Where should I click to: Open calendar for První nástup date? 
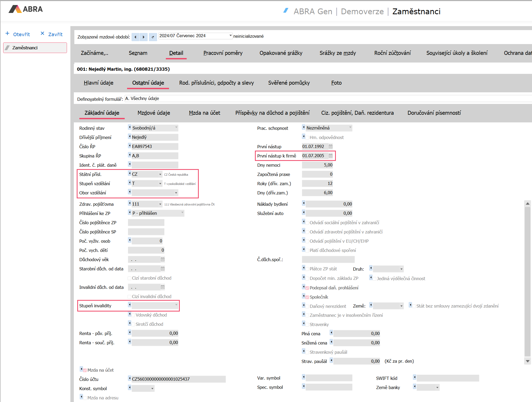[331, 146]
